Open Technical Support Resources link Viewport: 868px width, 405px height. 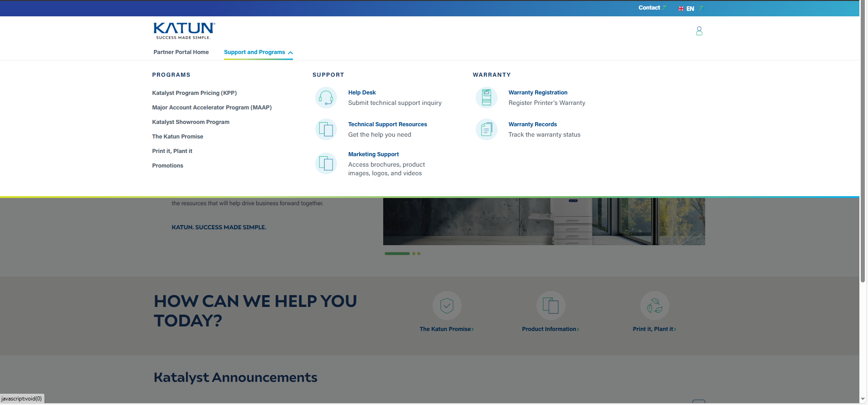coord(387,124)
